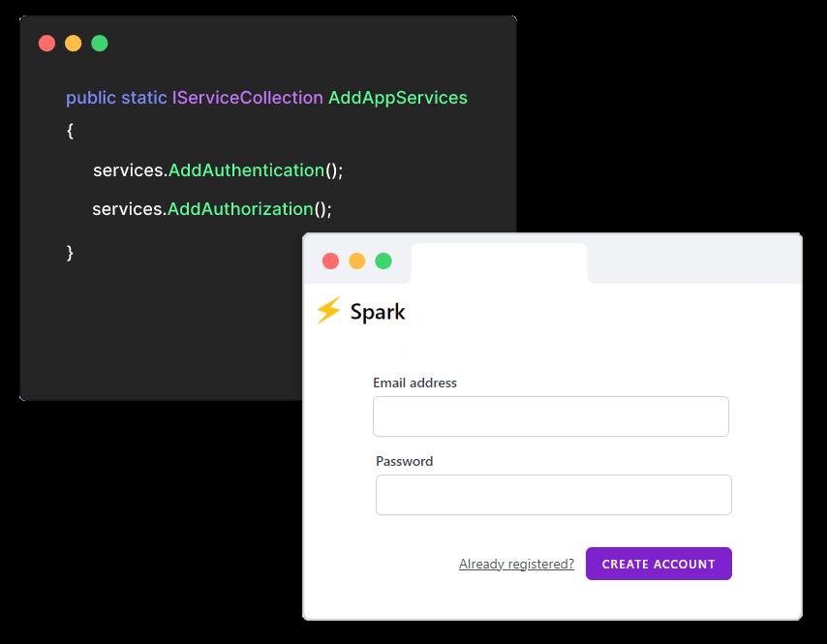Click the AddAppServices method name
The width and height of the screenshot is (827, 644).
click(398, 98)
